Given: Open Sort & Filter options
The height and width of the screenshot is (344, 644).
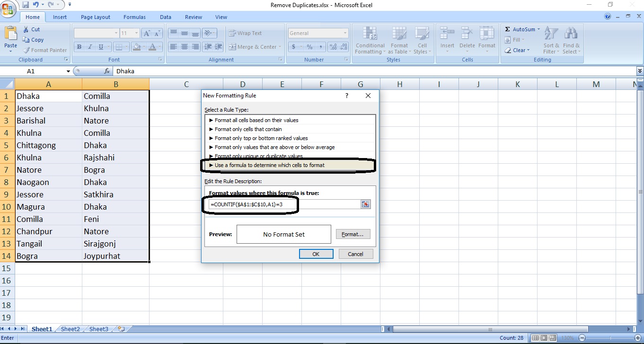Looking at the screenshot, I should [550, 41].
